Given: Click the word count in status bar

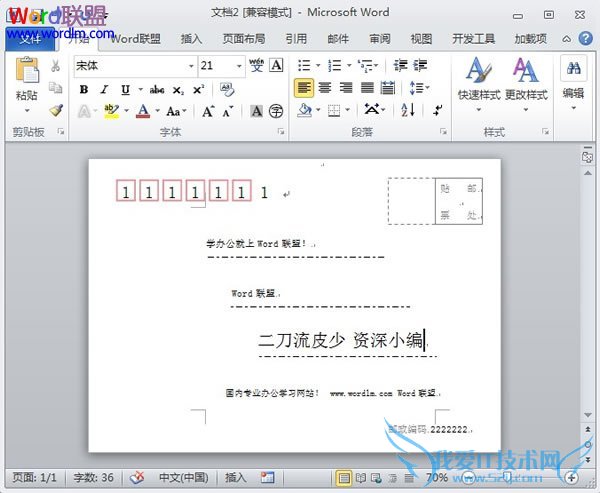Looking at the screenshot, I should click(x=93, y=477).
